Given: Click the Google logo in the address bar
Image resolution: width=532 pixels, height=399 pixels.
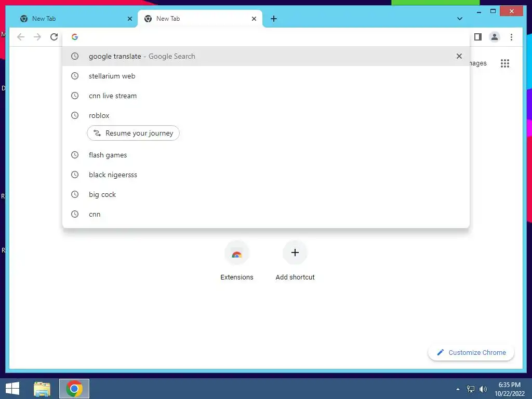Looking at the screenshot, I should click(75, 37).
